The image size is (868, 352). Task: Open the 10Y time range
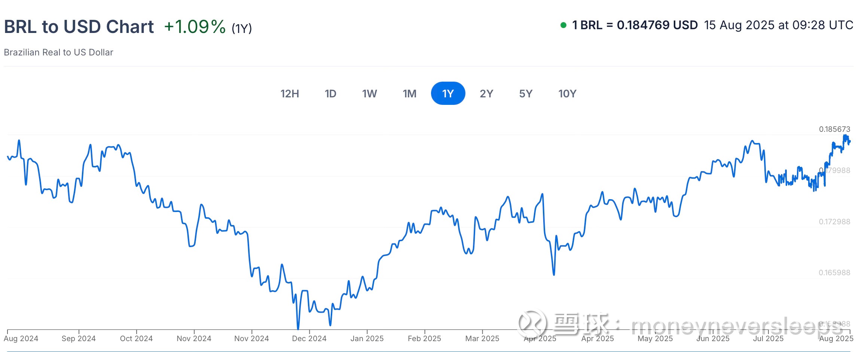(x=567, y=94)
